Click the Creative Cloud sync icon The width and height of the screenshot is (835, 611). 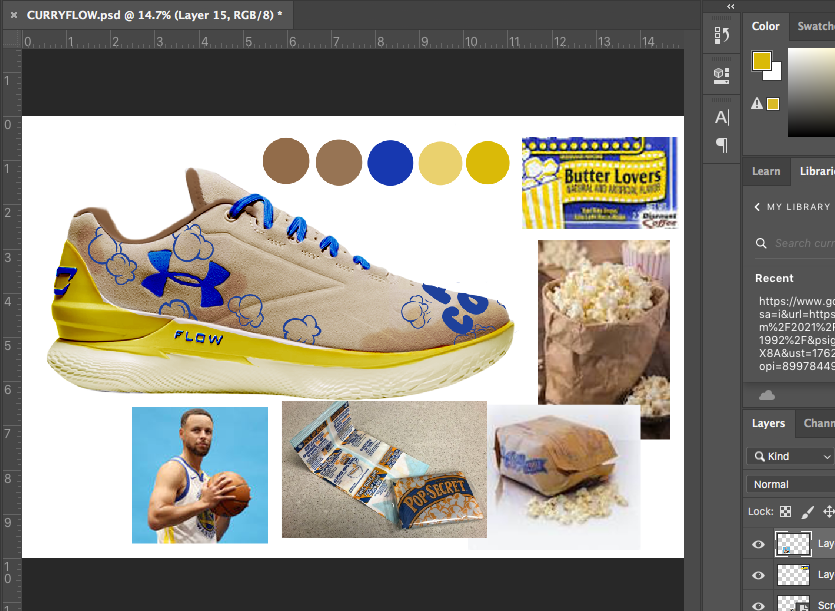[x=767, y=395]
